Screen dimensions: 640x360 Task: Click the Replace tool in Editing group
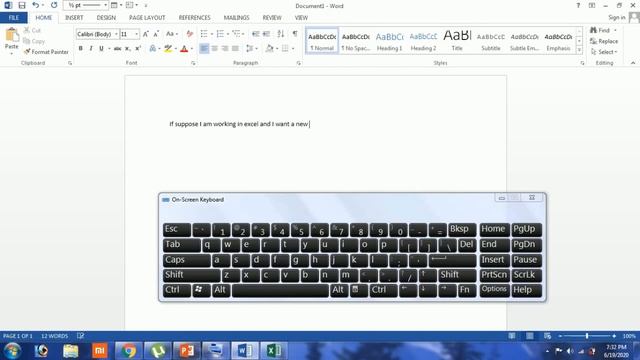click(x=604, y=41)
